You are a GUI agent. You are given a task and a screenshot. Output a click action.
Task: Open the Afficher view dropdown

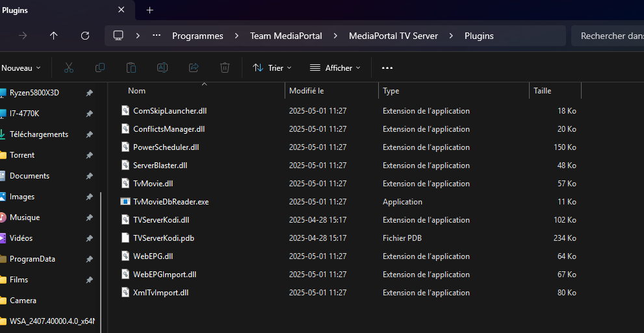335,68
